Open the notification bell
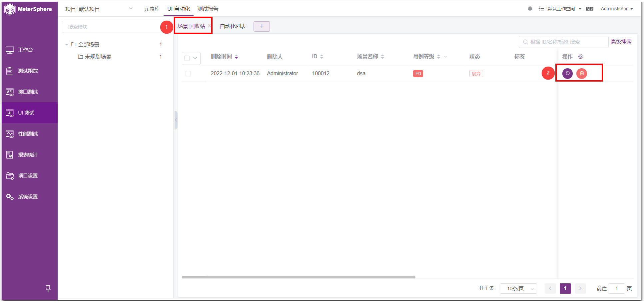The height and width of the screenshot is (303, 644). (530, 9)
